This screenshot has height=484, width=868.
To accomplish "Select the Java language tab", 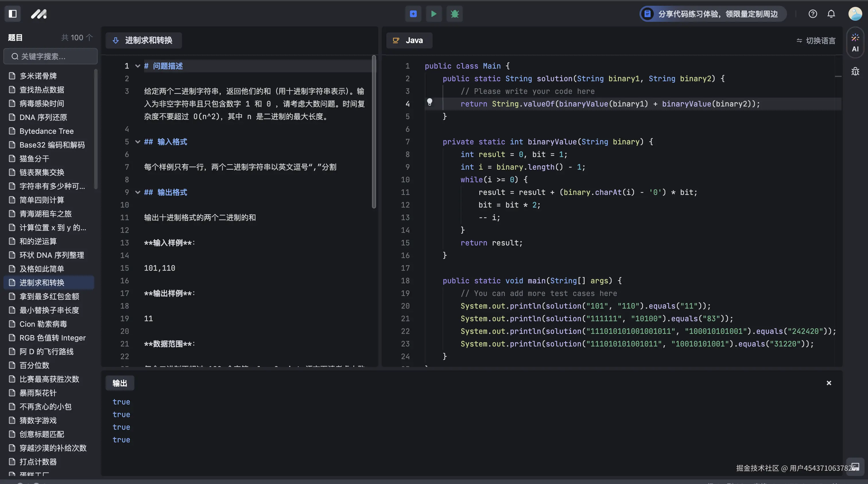I will coord(409,40).
